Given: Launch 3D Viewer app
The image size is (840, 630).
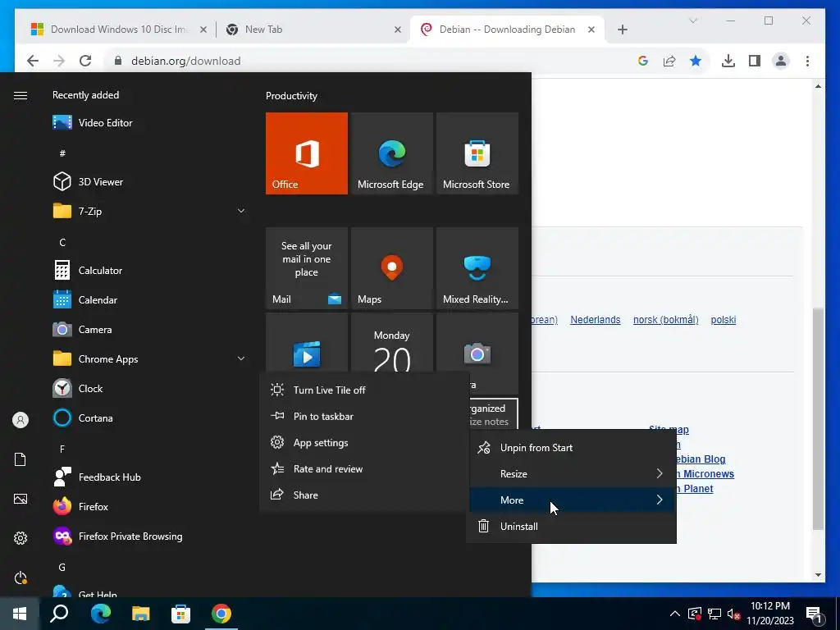Looking at the screenshot, I should click(148, 181).
